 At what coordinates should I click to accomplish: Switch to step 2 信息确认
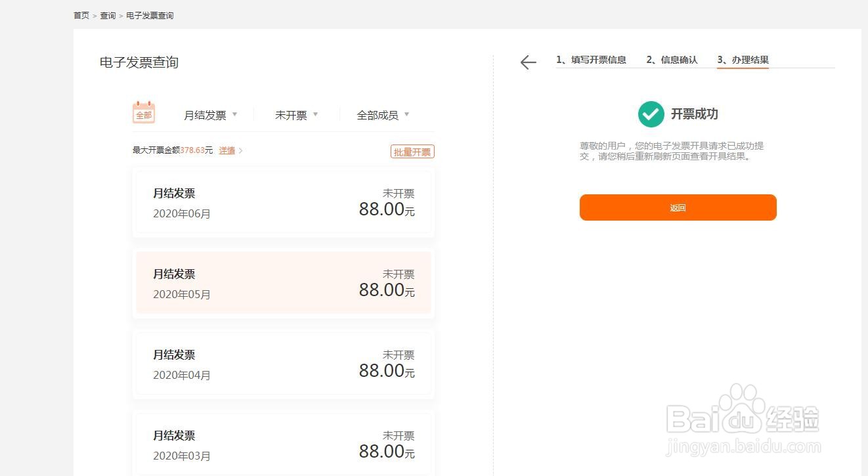pos(672,59)
